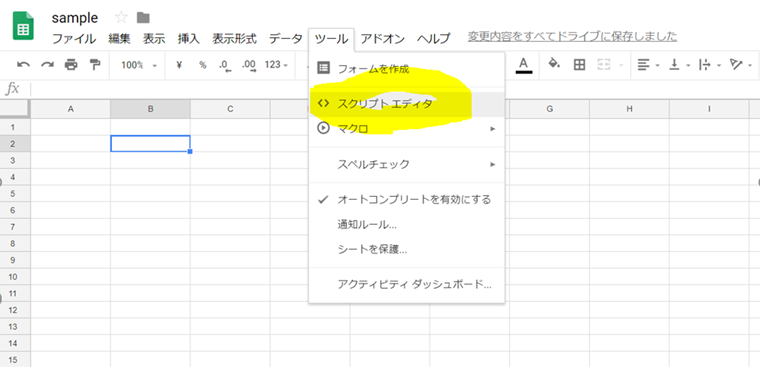The image size is (760, 370).
Task: Select column C header
Action: (x=230, y=109)
